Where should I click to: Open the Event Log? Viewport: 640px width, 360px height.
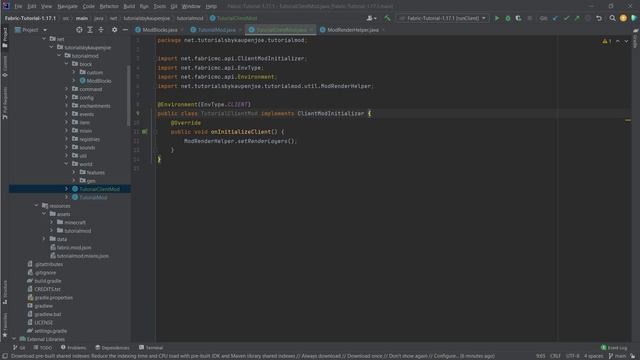point(614,348)
